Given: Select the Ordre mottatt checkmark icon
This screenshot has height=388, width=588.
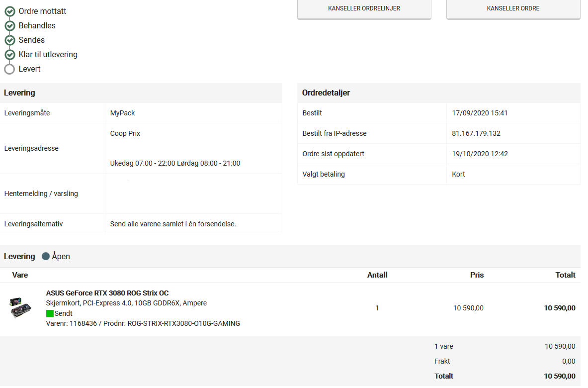Looking at the screenshot, I should pyautogui.click(x=10, y=11).
